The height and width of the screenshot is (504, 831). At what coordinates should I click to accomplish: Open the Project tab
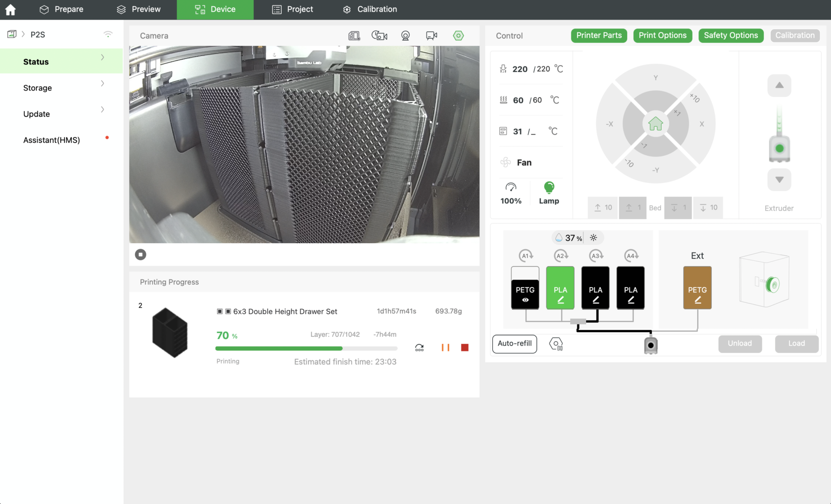pos(293,9)
